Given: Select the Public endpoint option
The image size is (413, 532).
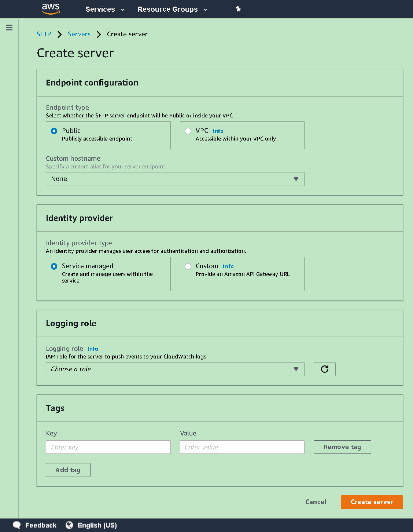Looking at the screenshot, I should (54, 131).
